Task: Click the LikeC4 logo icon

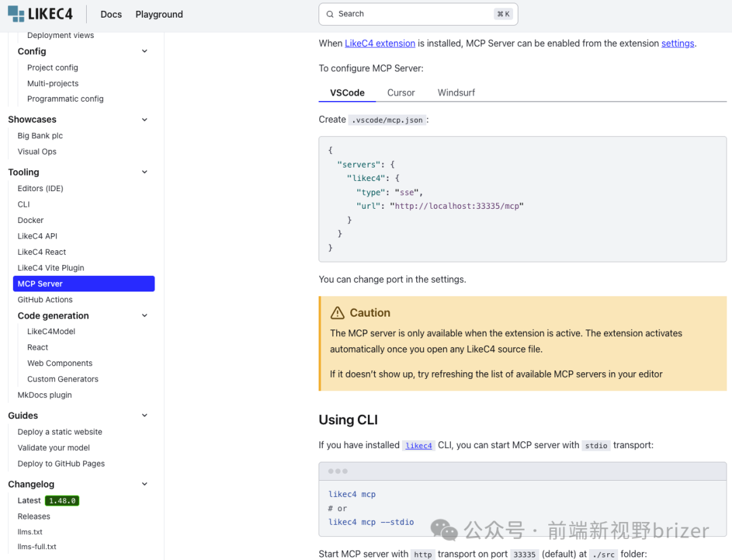Action: pos(16,14)
